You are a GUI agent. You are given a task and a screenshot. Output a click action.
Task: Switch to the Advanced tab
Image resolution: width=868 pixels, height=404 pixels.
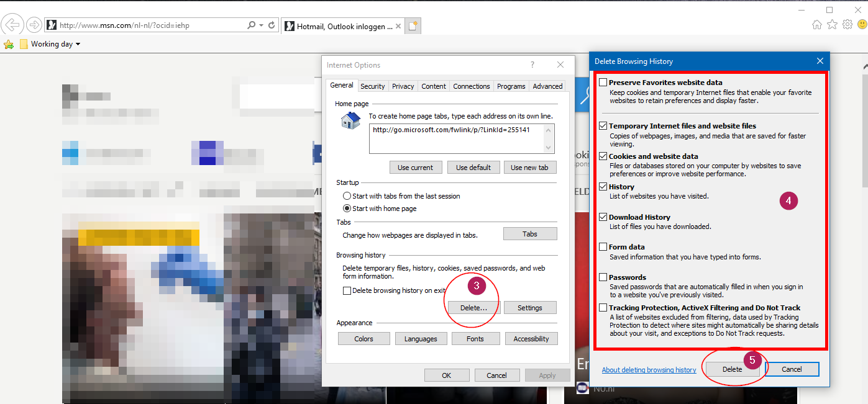[547, 86]
